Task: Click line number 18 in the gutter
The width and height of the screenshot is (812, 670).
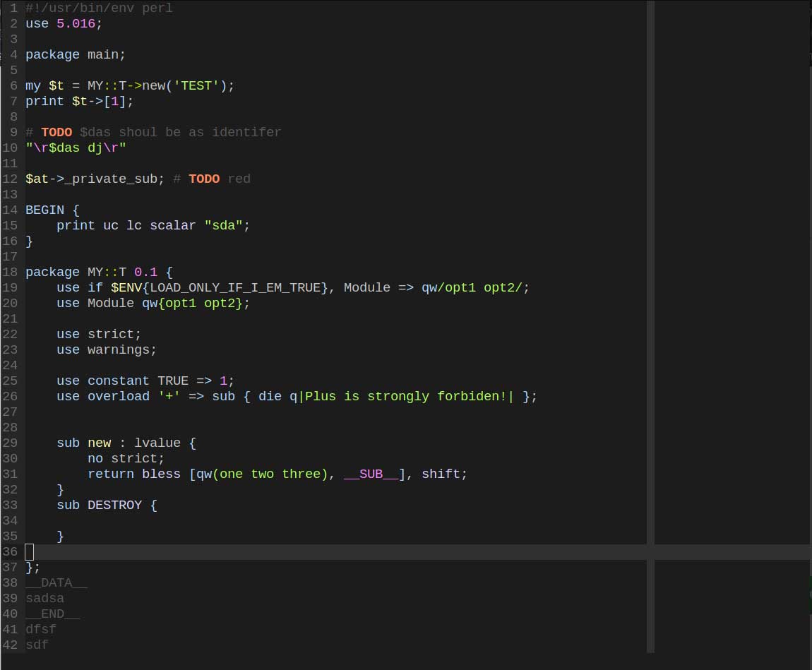Action: coord(10,273)
